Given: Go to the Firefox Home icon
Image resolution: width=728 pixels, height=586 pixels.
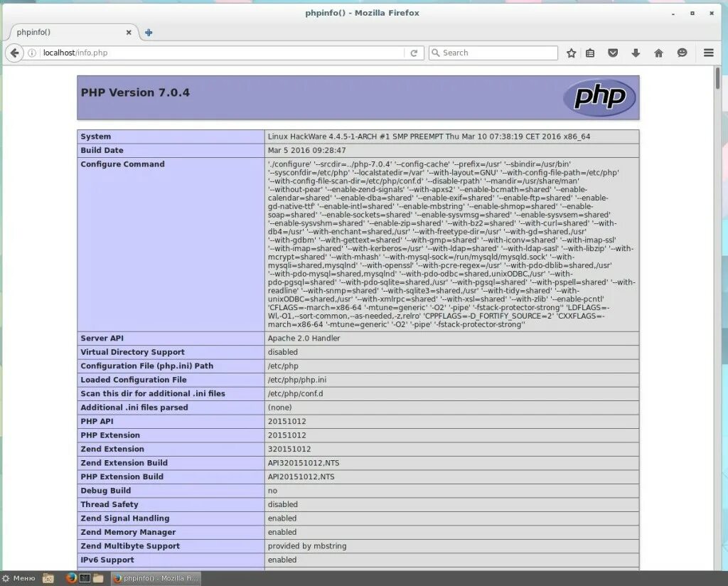Looking at the screenshot, I should (658, 53).
